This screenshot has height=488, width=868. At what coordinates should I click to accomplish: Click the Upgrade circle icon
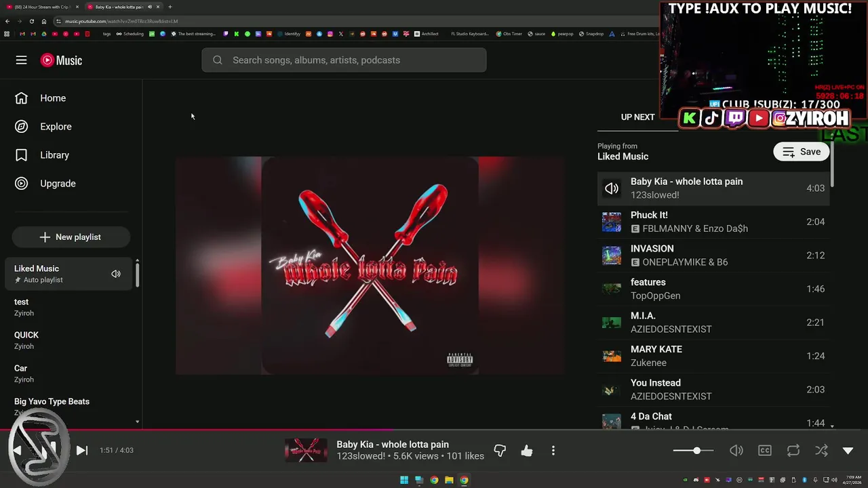pyautogui.click(x=22, y=184)
